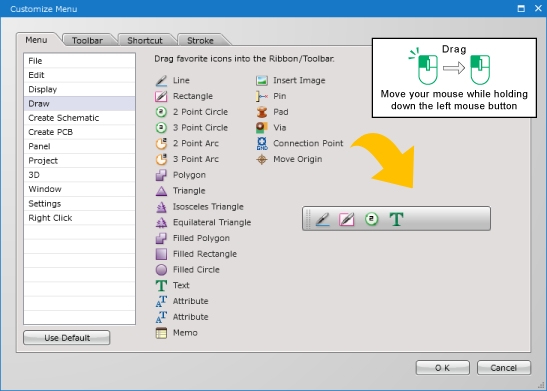This screenshot has width=547, height=391.
Task: Click the Insert Image icon
Action: click(x=262, y=81)
